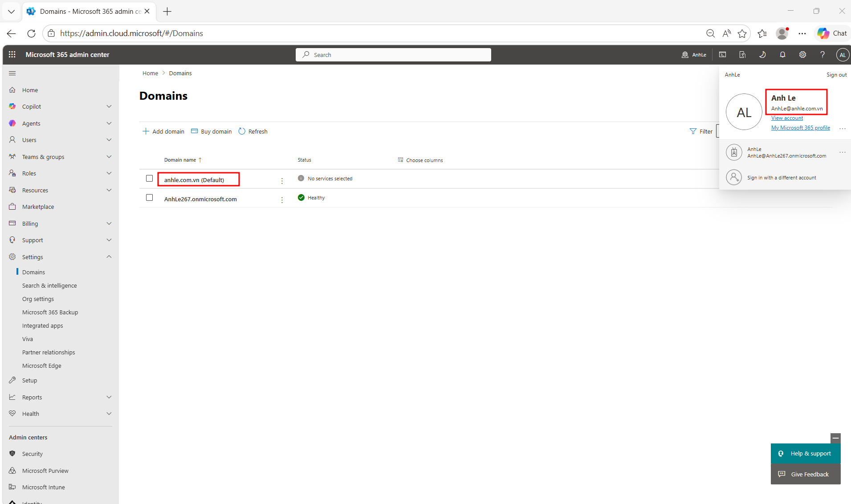This screenshot has height=504, width=851.
Task: Expand the Billing nav section
Action: point(109,224)
